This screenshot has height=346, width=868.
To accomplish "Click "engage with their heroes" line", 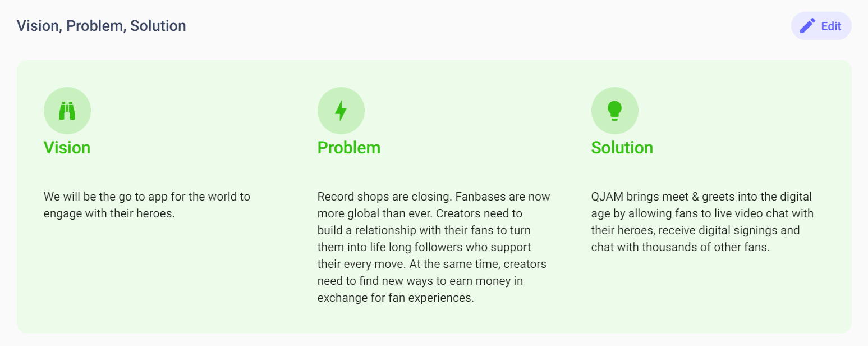I will (109, 214).
